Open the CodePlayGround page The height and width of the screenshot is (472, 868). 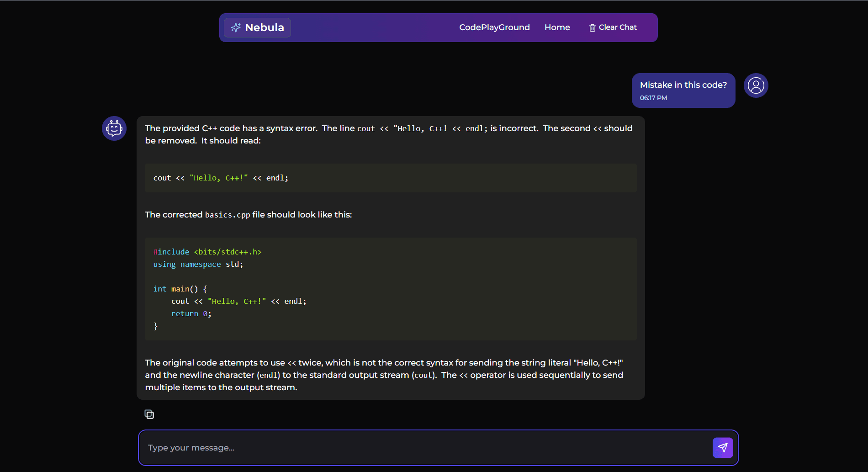(x=494, y=27)
